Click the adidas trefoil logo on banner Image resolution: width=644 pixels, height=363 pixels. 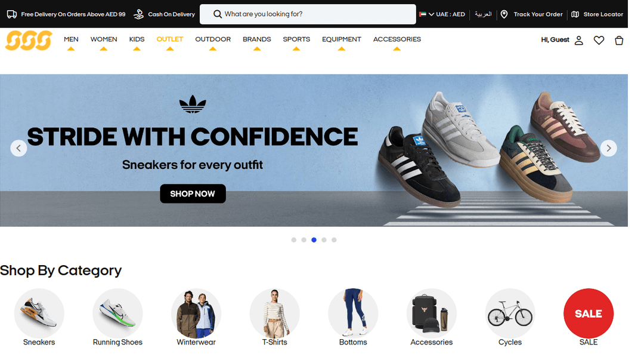[193, 104]
